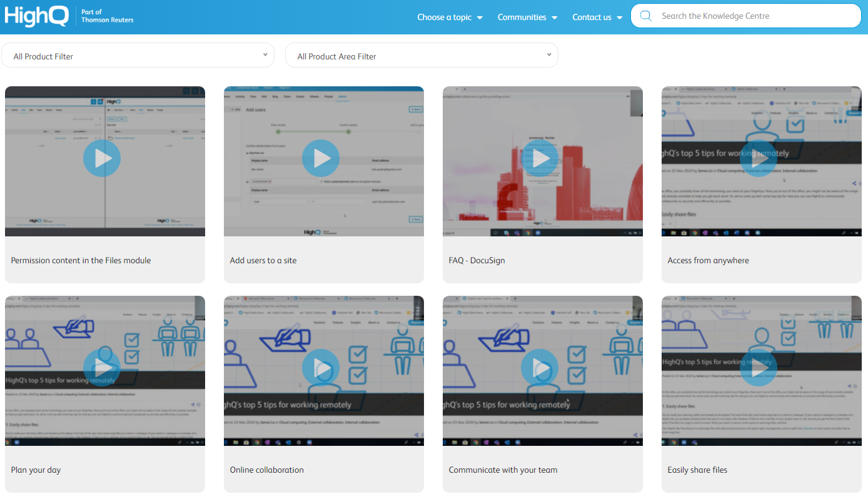Open the Add users to a site title link
Screen dimensions: 868x499
click(263, 260)
